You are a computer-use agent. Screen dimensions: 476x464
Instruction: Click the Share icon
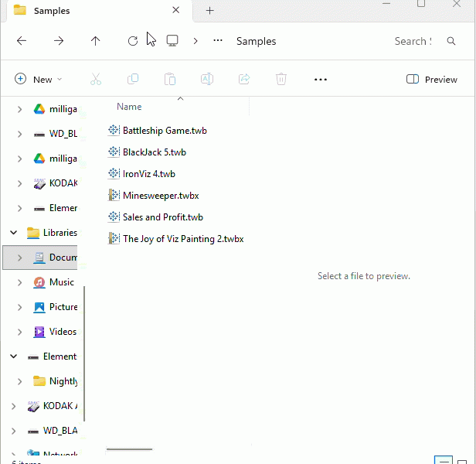244,79
